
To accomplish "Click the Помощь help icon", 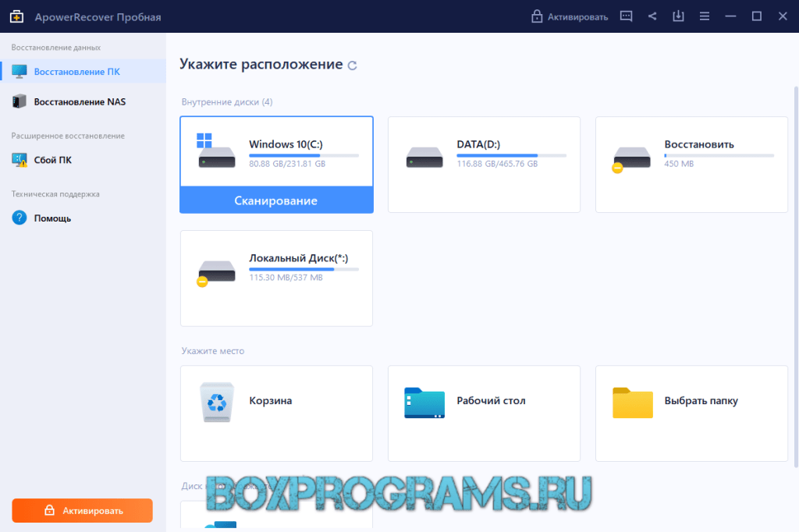I will pyautogui.click(x=20, y=218).
